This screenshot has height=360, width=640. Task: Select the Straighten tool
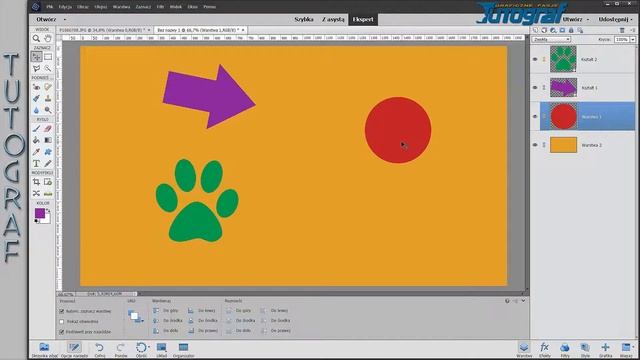[48, 193]
